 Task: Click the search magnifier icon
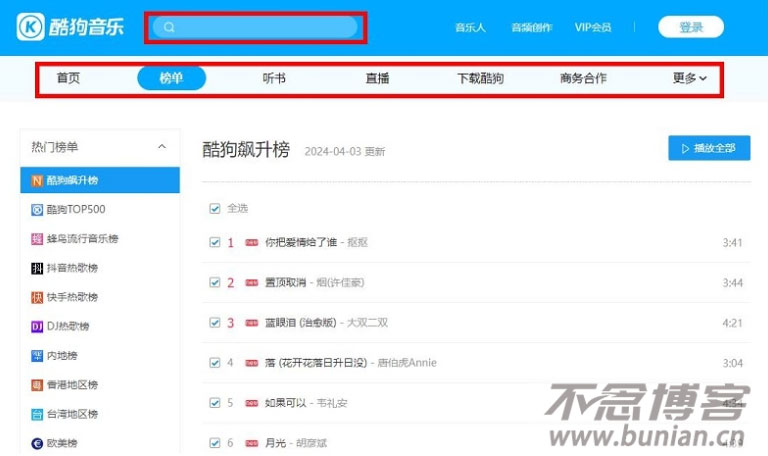click(x=169, y=27)
